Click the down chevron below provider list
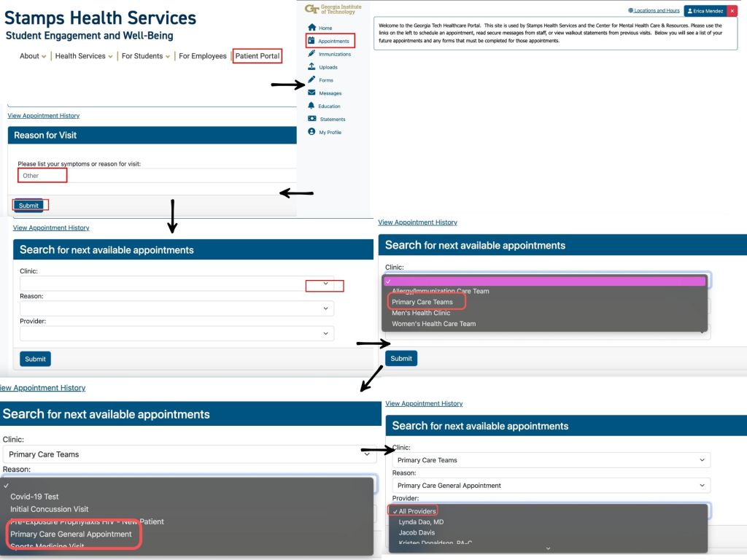This screenshot has height=560, width=747. pos(548,548)
